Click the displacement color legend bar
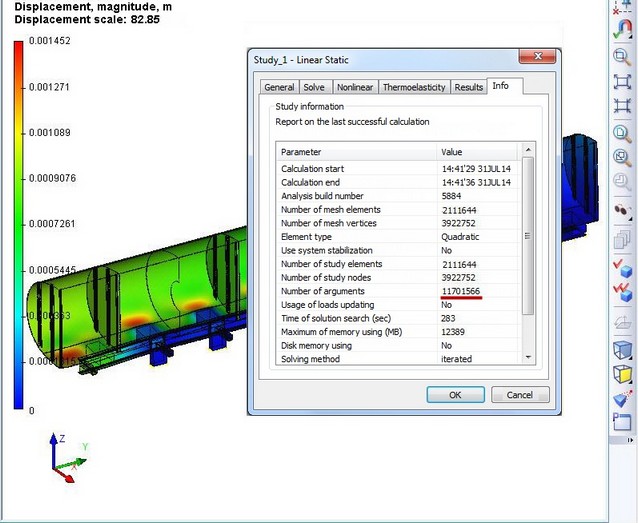Image resolution: width=638 pixels, height=523 pixels. 20,225
